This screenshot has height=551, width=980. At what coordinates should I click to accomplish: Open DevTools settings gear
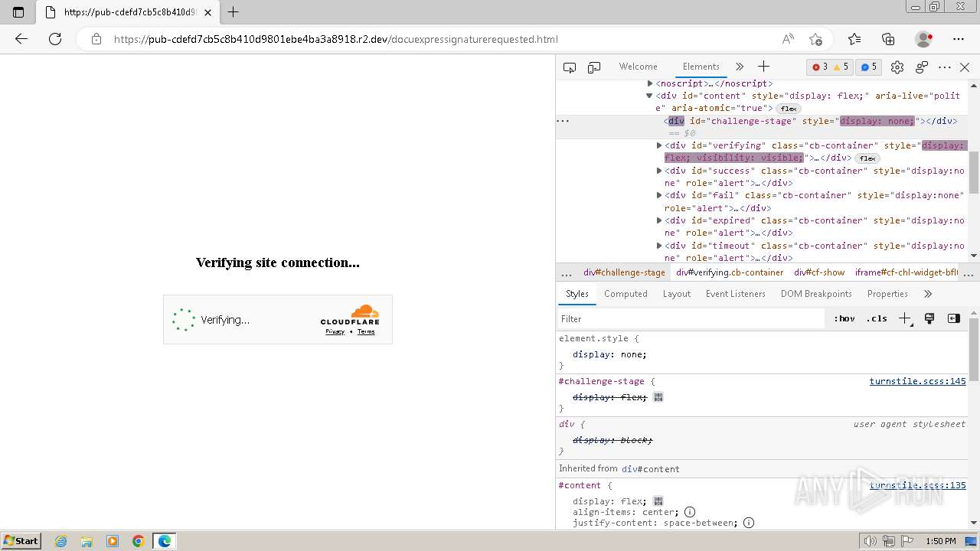[x=897, y=67]
